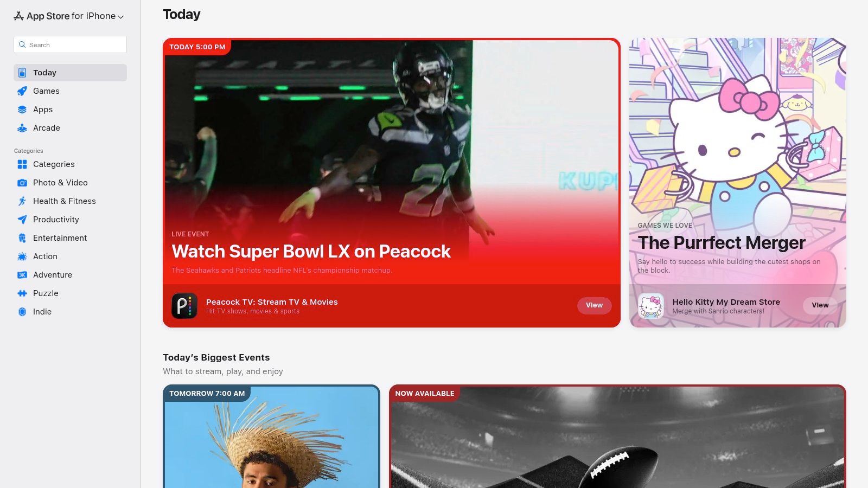Open the Adventure category label
Image resolution: width=868 pixels, height=488 pixels.
coord(53,275)
